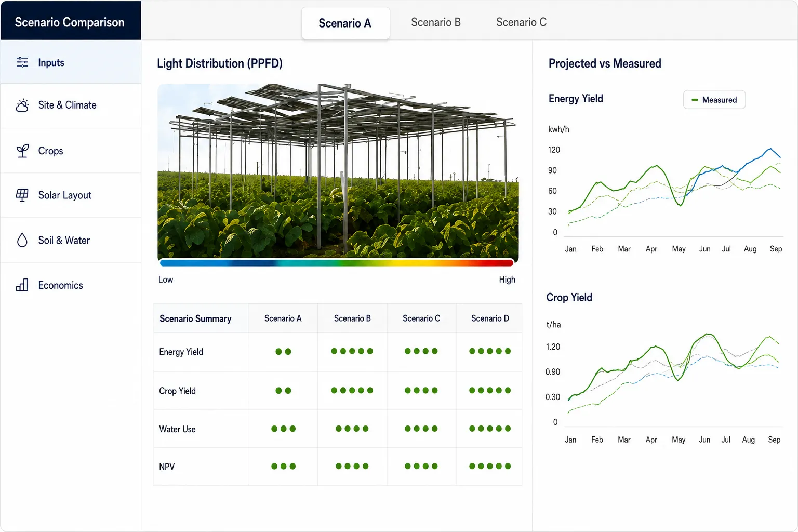Click the Energy Yield row label
This screenshot has width=798, height=532.
click(x=181, y=352)
